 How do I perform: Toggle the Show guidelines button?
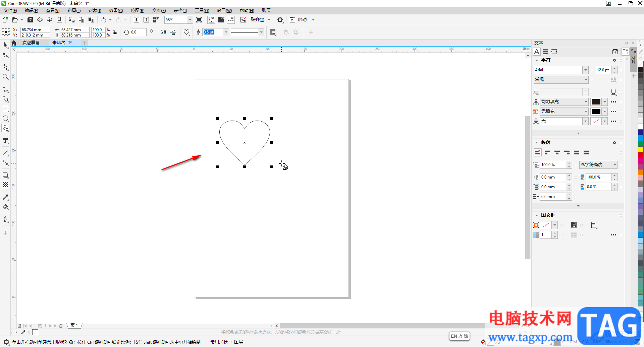coord(231,20)
